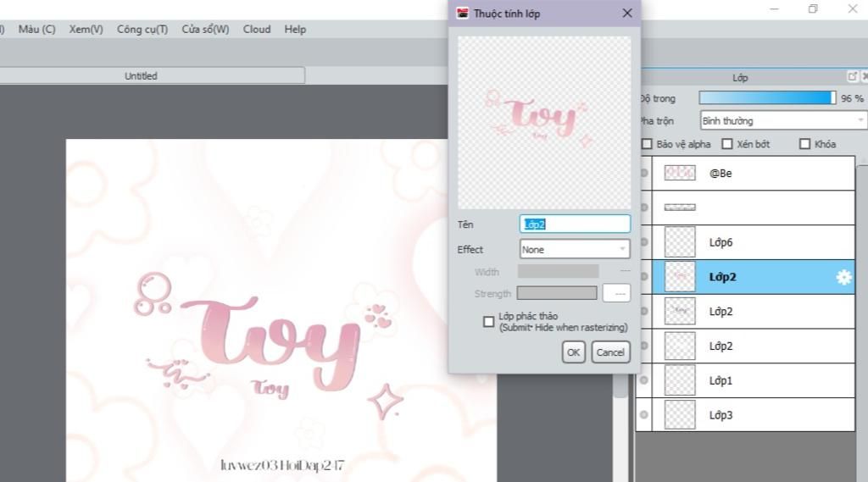Switch to the Untitled document tab
Viewport: 868px width, 482px height.
point(141,75)
